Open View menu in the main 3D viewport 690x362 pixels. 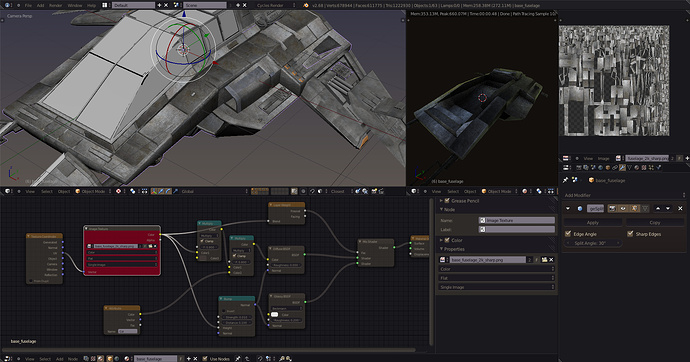pos(30,191)
